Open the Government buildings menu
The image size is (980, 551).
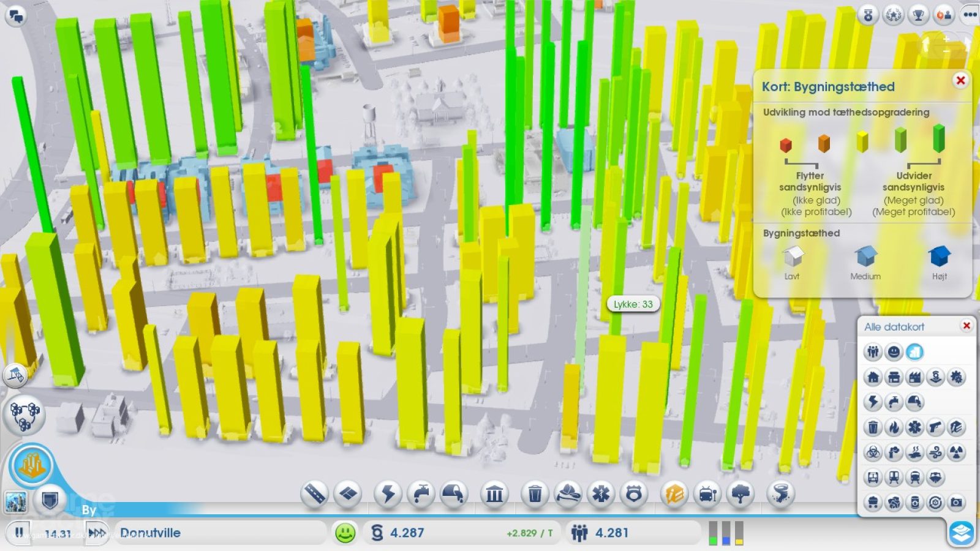pyautogui.click(x=494, y=493)
